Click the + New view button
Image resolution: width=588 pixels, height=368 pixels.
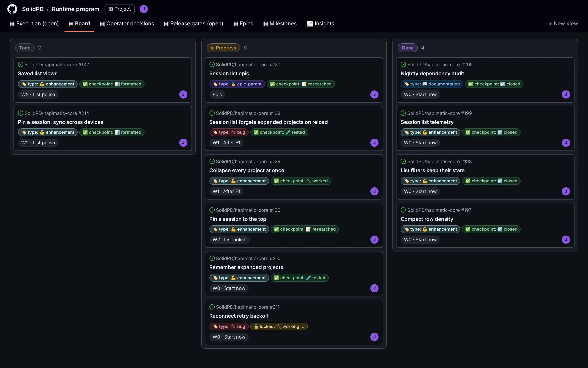(563, 24)
